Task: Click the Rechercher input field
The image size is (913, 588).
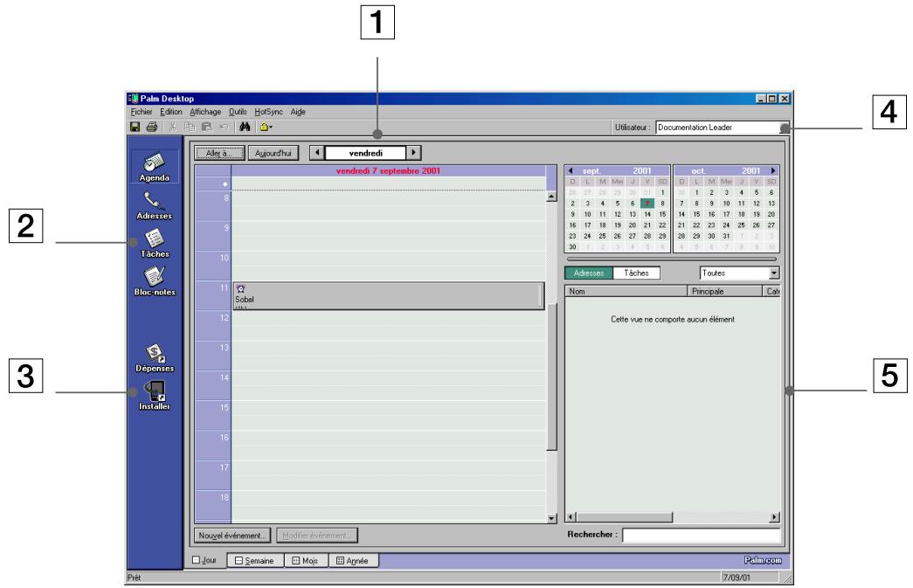Action: 701,535
